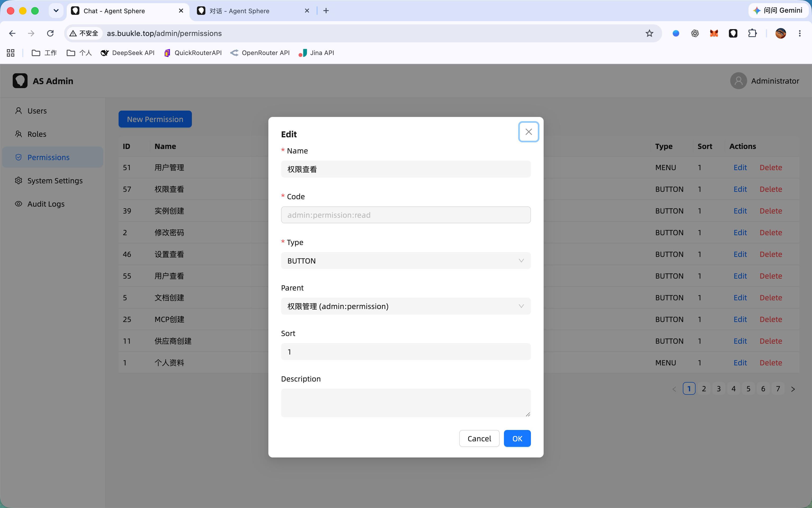
Task: Click next page arrow in pagination
Action: coord(793,389)
